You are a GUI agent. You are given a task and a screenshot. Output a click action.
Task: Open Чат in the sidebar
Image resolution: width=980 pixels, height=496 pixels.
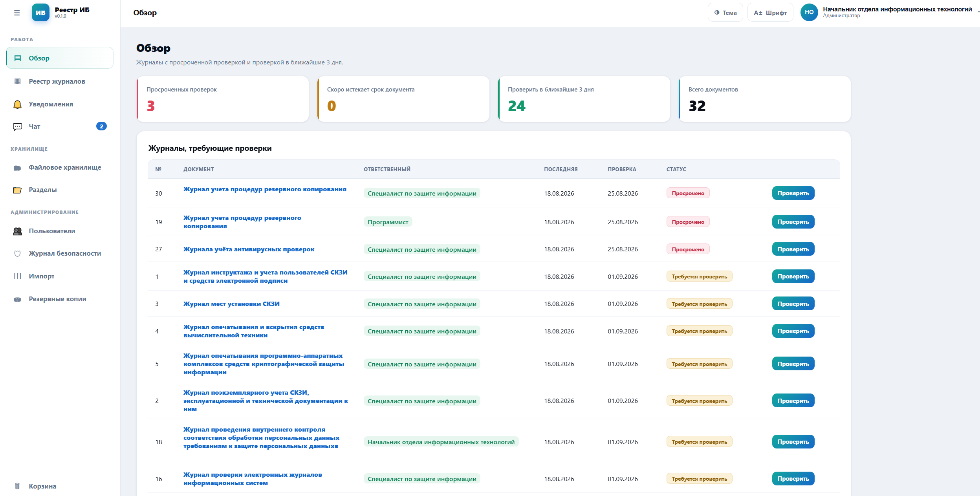(x=60, y=126)
